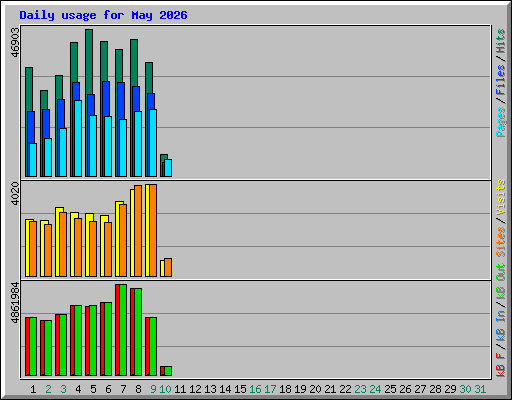512x400 pixels.
Task: Select the orange sites bar for day 9
Action: (153, 230)
